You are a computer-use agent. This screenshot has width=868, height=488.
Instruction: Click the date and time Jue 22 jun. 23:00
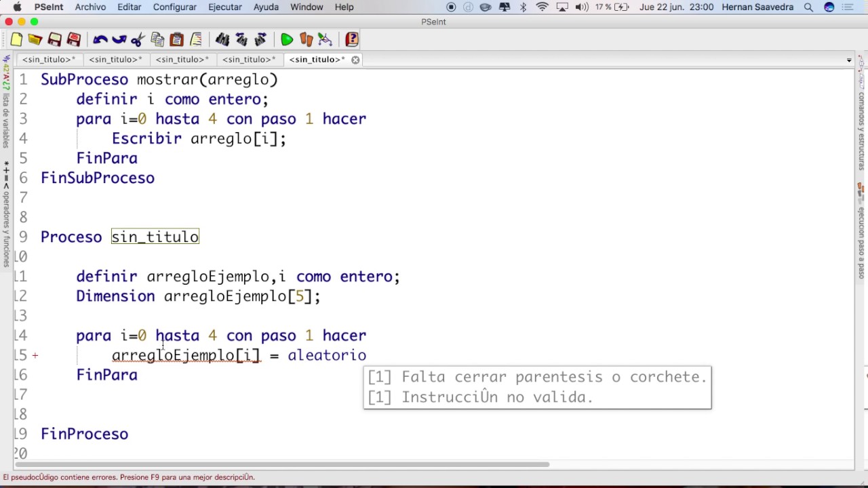tap(676, 7)
